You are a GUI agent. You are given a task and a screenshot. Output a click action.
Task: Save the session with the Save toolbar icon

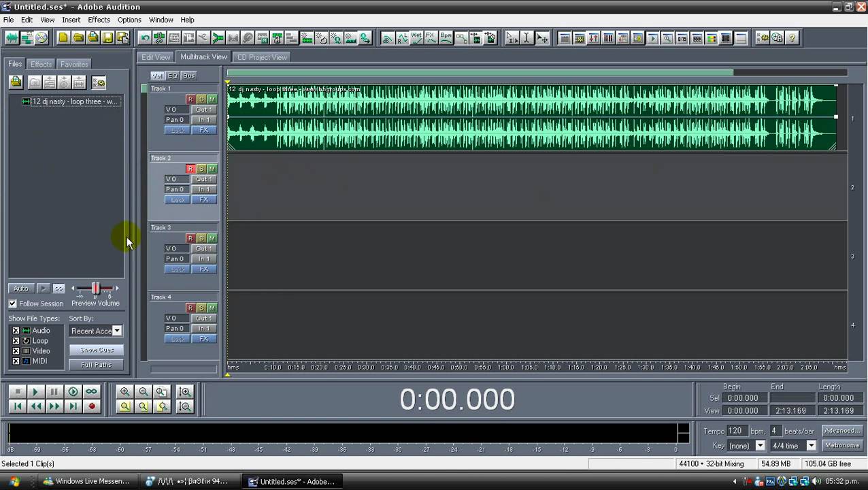coord(107,38)
